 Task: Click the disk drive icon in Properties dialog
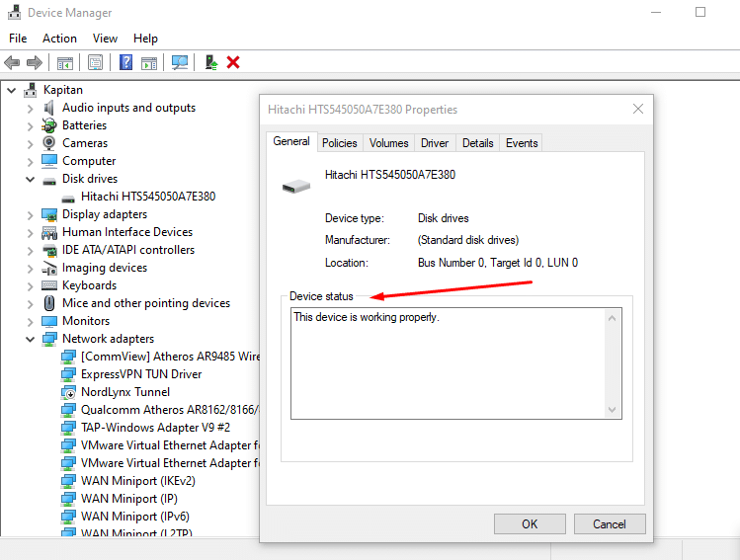point(296,186)
